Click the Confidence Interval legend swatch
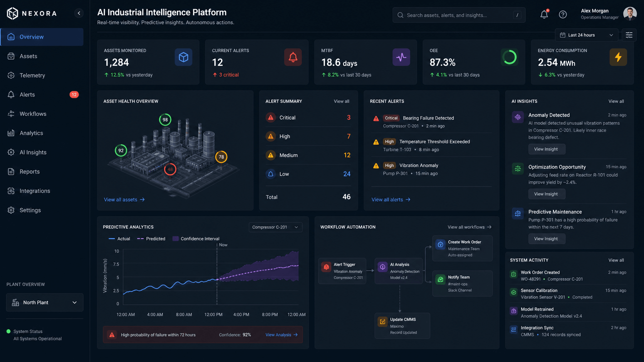This screenshot has height=362, width=644. click(176, 239)
